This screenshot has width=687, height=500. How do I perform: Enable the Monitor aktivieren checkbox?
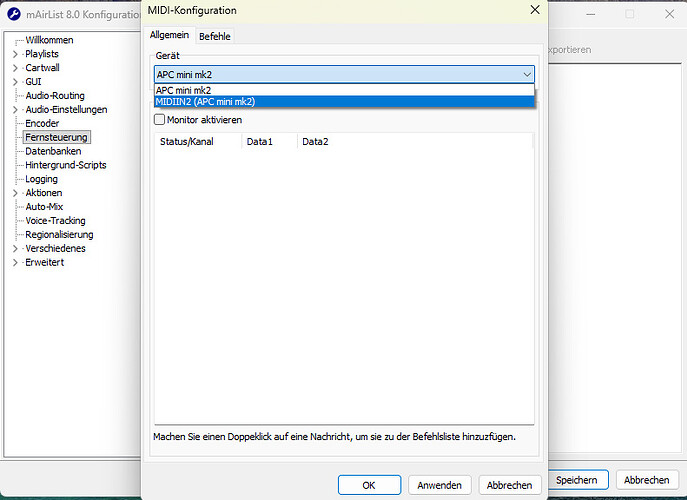click(160, 120)
